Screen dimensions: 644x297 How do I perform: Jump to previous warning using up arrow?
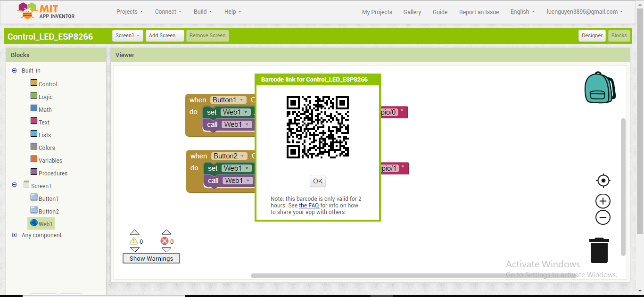[135, 232]
